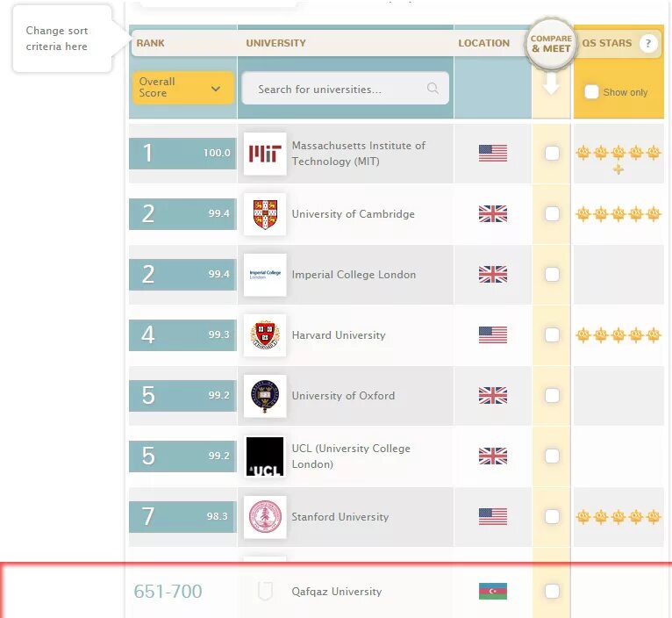The height and width of the screenshot is (618, 672).
Task: Click the Search for universities input field
Action: [345, 89]
